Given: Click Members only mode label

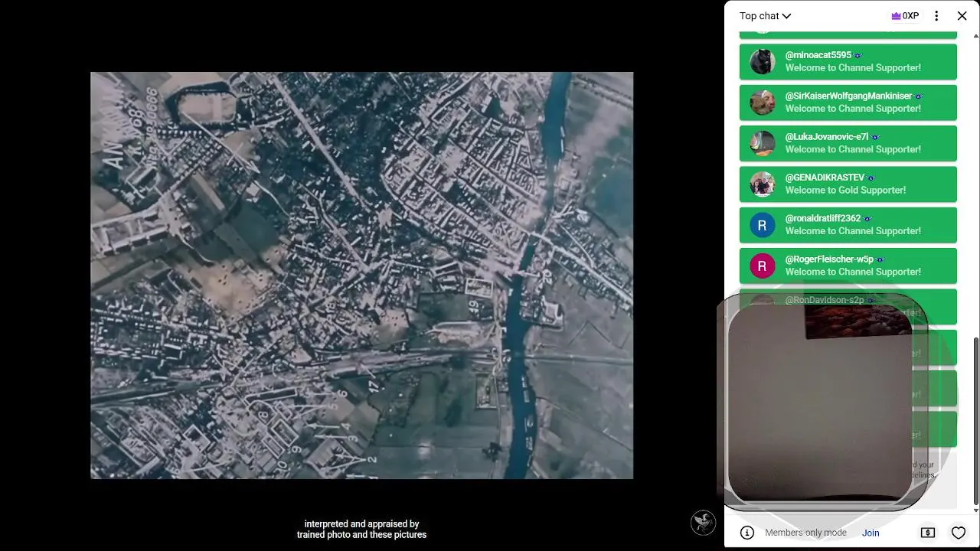Looking at the screenshot, I should [805, 533].
